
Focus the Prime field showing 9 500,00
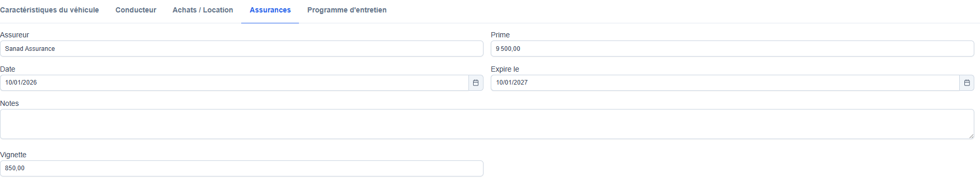[x=733, y=49]
